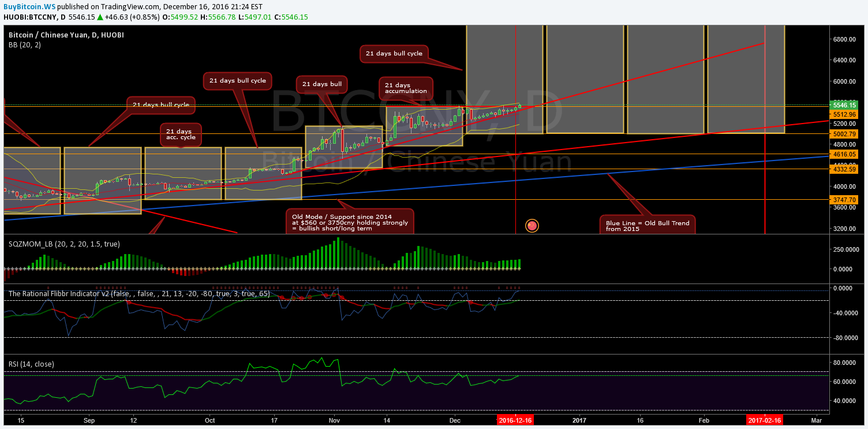The image size is (868, 429).
Task: Click the 6400.00 value on price axis
Action: 844,60
